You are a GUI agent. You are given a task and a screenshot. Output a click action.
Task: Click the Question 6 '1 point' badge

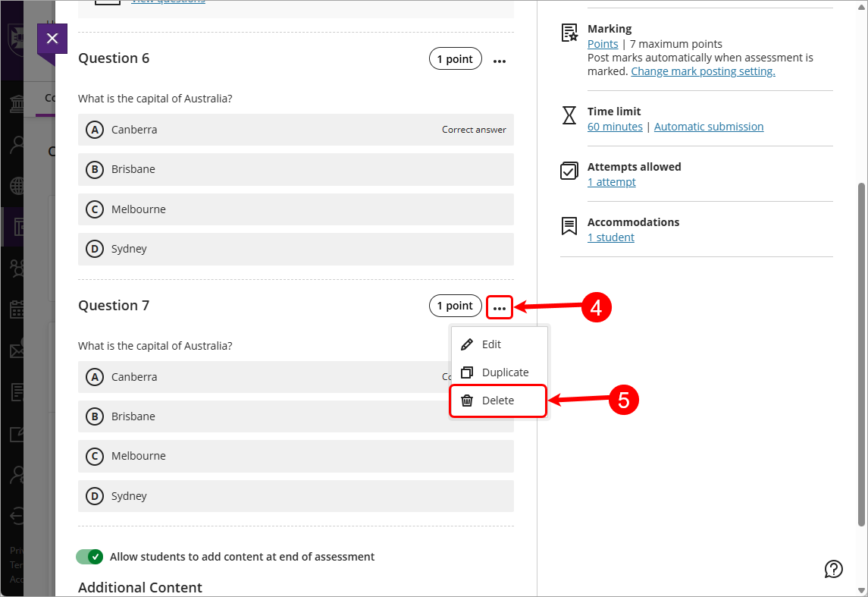point(455,58)
